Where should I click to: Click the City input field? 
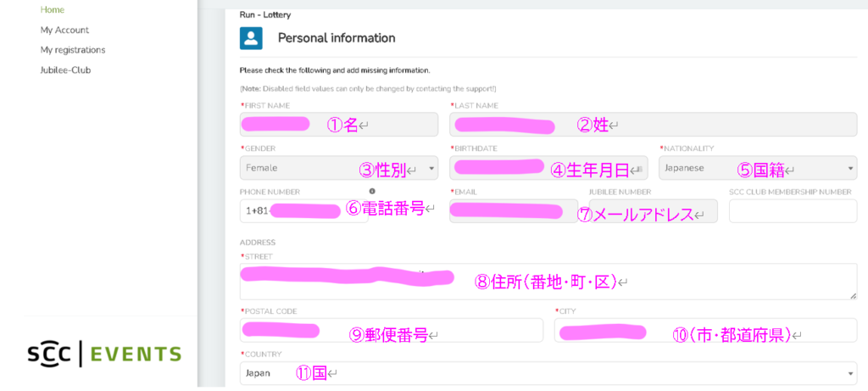pos(704,330)
